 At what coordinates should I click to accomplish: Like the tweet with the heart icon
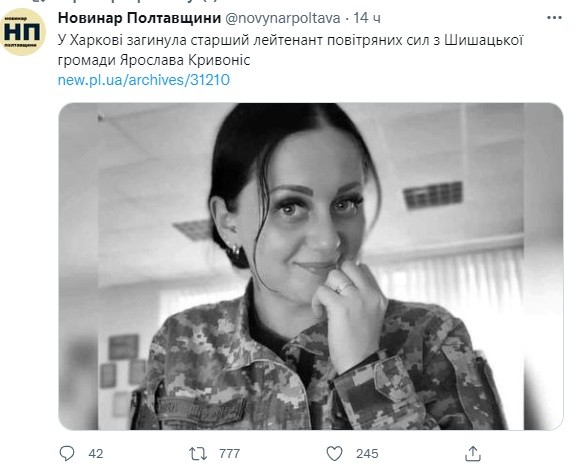point(334,453)
